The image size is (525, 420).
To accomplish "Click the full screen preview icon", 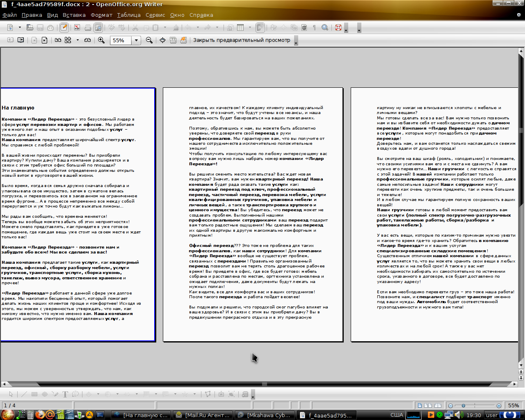I will click(162, 40).
